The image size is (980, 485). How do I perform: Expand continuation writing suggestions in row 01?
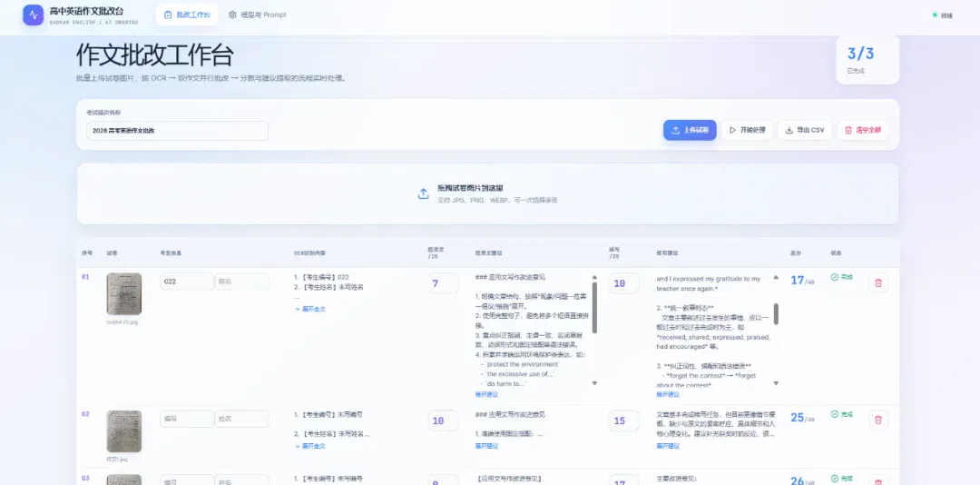coord(668,395)
